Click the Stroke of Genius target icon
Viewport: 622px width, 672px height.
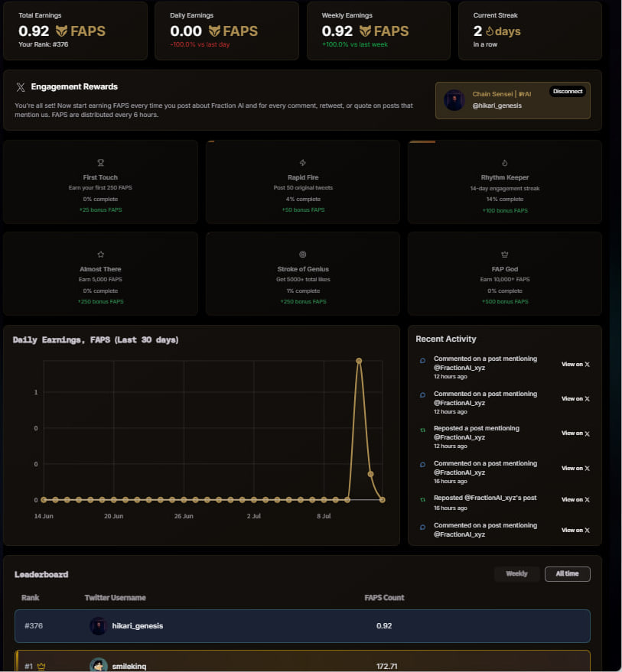(x=303, y=254)
